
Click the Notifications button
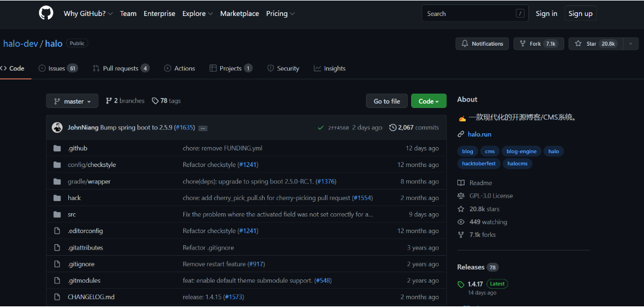482,44
